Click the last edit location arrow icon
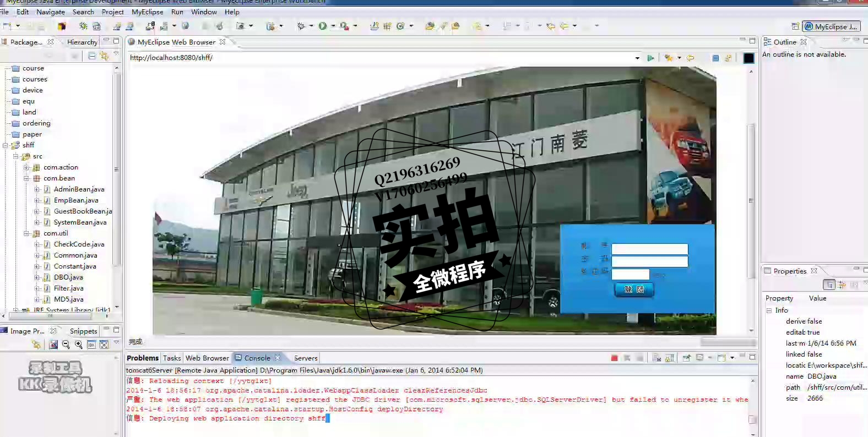 pos(550,26)
